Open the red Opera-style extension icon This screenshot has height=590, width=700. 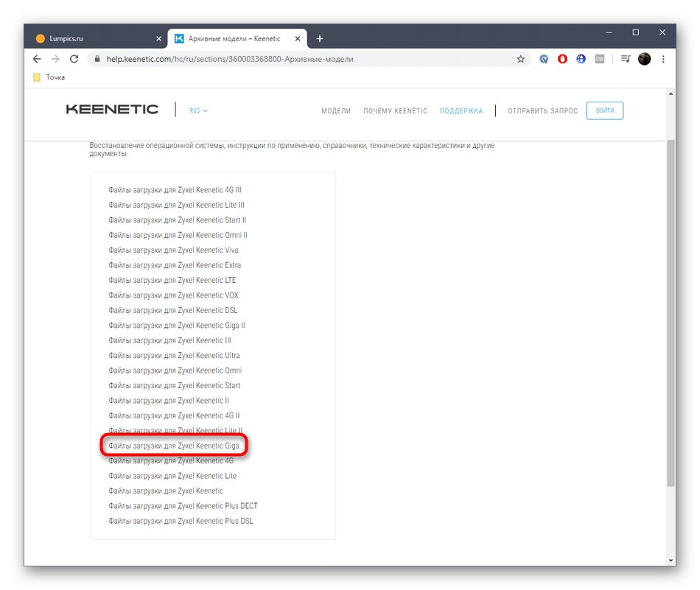562,59
